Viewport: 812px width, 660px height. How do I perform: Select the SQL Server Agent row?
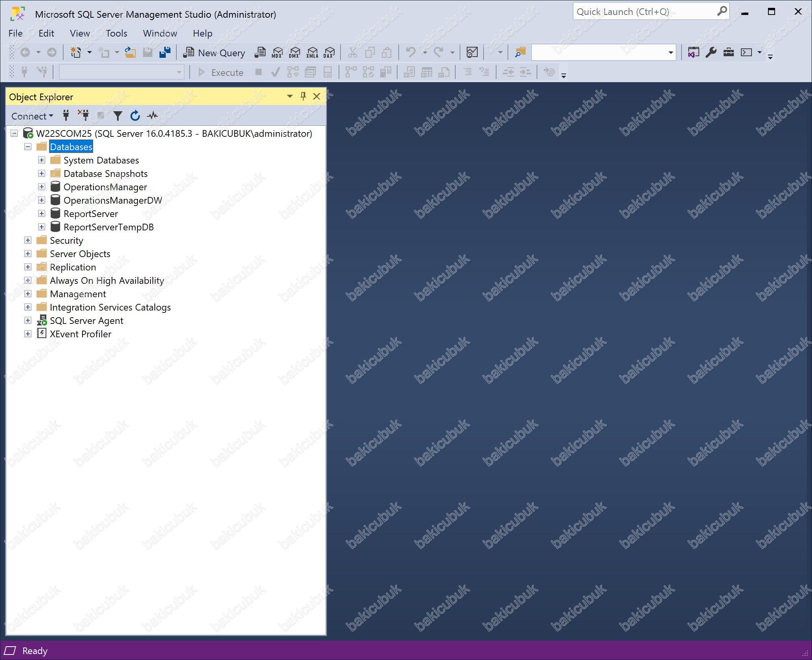pos(86,321)
